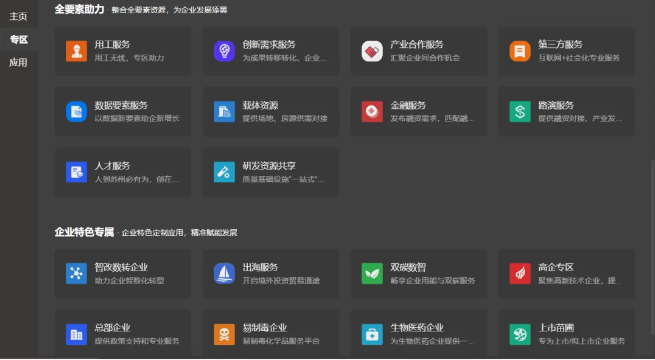Open the 智改数转企业 card
Image resolution: width=655 pixels, height=360 pixels.
(123, 274)
